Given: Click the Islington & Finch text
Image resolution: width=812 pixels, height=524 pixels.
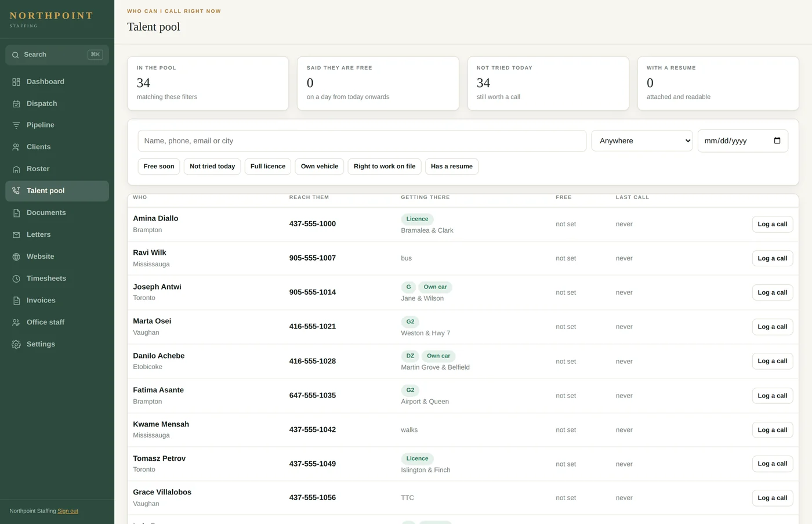Looking at the screenshot, I should [x=426, y=471].
